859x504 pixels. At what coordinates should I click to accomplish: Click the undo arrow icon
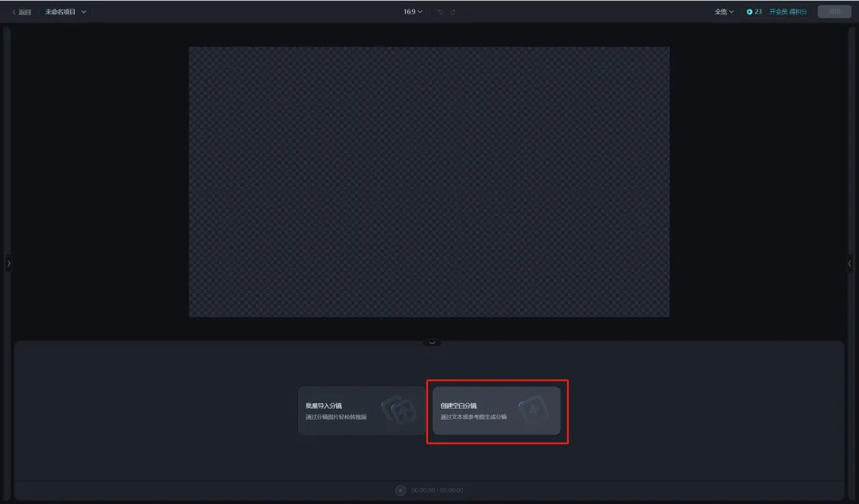[x=440, y=12]
